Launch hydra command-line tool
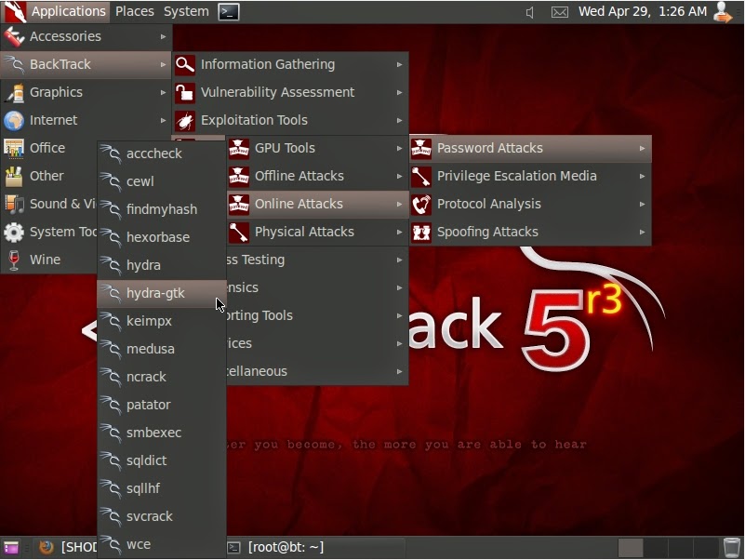Image resolution: width=745 pixels, height=560 pixels. 162,265
